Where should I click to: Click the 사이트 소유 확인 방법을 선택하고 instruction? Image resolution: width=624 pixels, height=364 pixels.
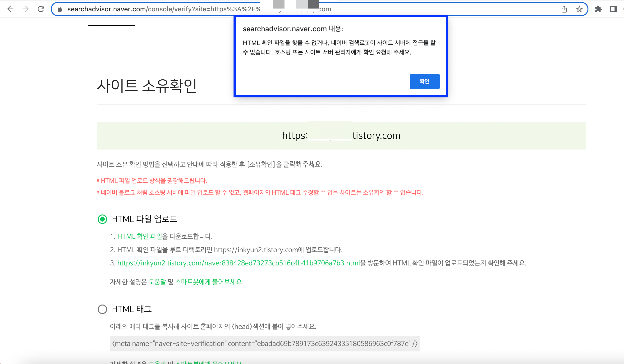click(209, 164)
